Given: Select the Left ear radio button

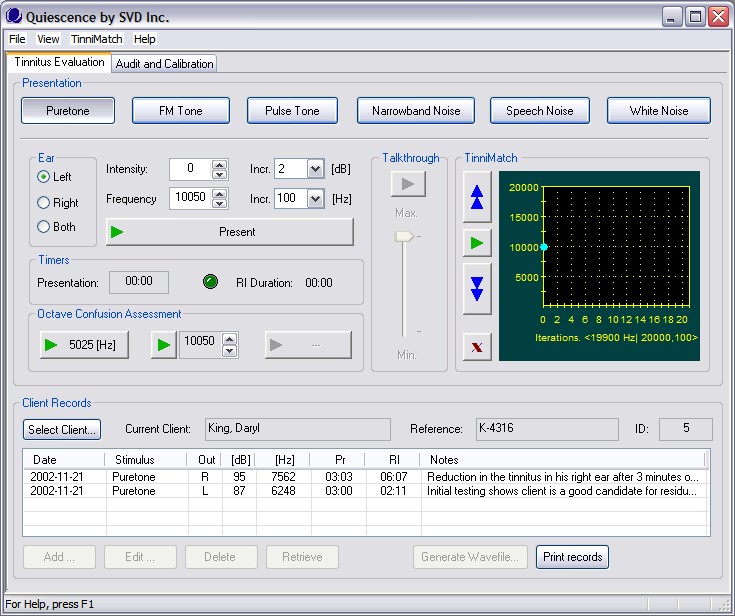Looking at the screenshot, I should (43, 177).
